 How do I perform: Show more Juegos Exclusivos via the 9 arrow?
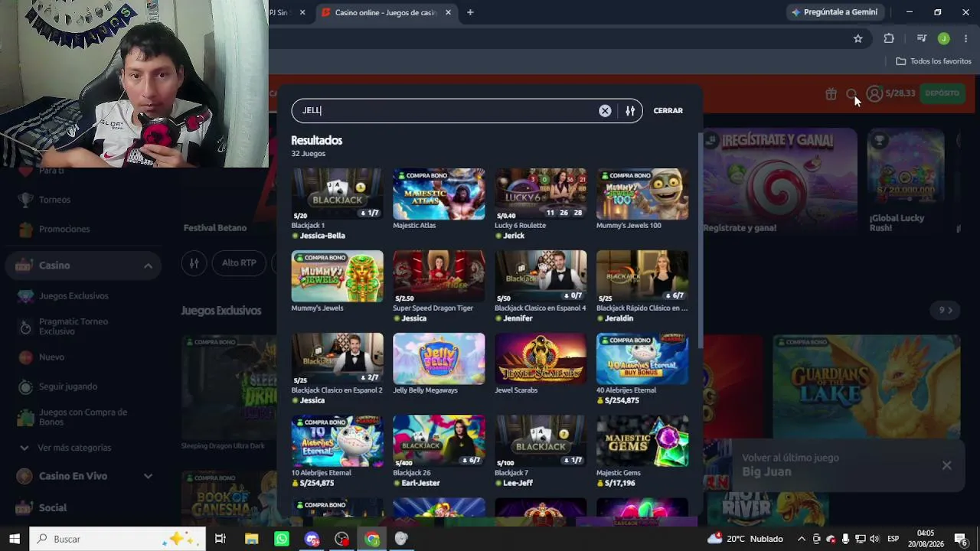pos(946,310)
